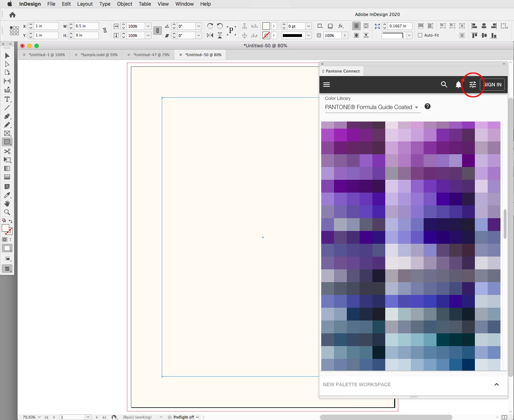
Task: Click Pantone Connect search magnifier
Action: pos(444,85)
